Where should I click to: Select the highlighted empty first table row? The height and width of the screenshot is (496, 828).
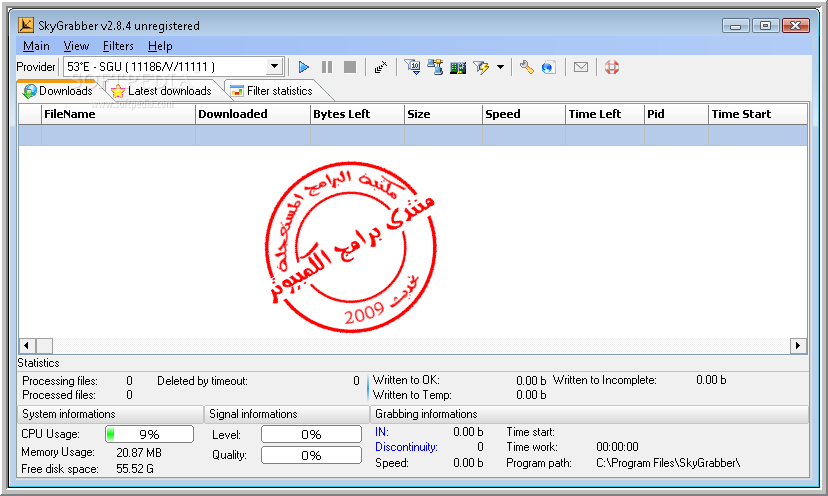point(413,135)
